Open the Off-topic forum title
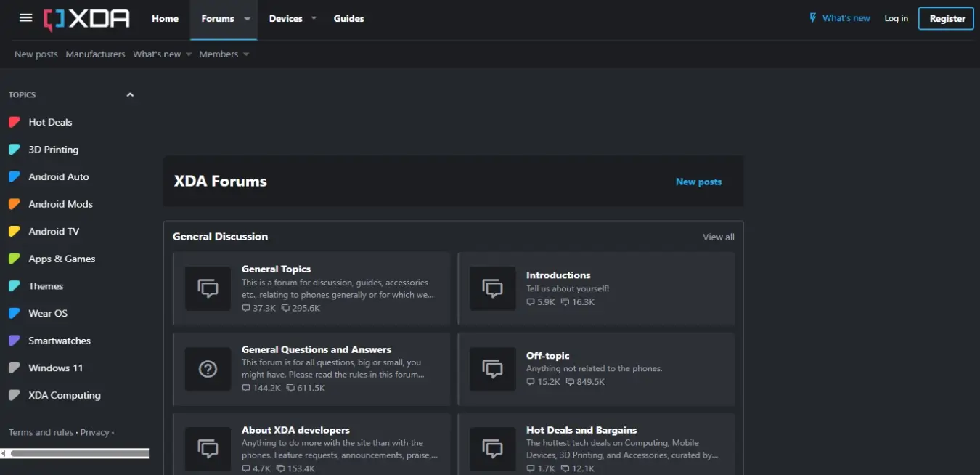Viewport: 980px width, 475px height. (x=547, y=356)
